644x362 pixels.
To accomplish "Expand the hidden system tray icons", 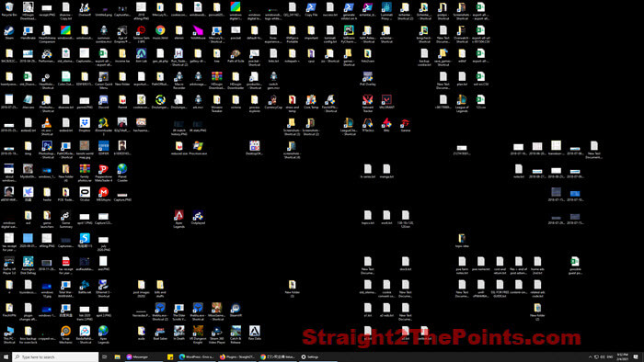I will click(591, 357).
